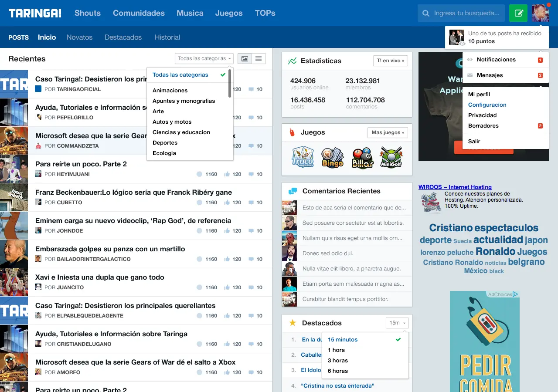This screenshot has width=558, height=392.
Task: Click the category dropdown scrollbar
Action: [230, 83]
